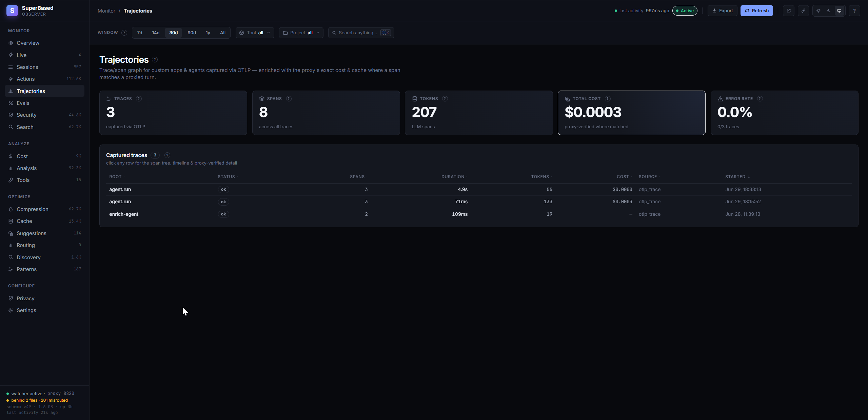Click the Refresh button
The height and width of the screenshot is (420, 868).
click(x=756, y=11)
